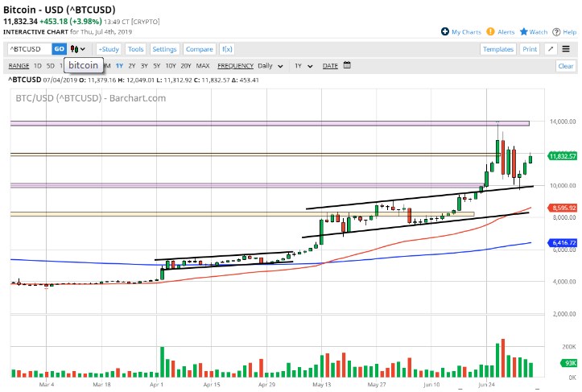
Task: Print the chart
Action: click(530, 49)
